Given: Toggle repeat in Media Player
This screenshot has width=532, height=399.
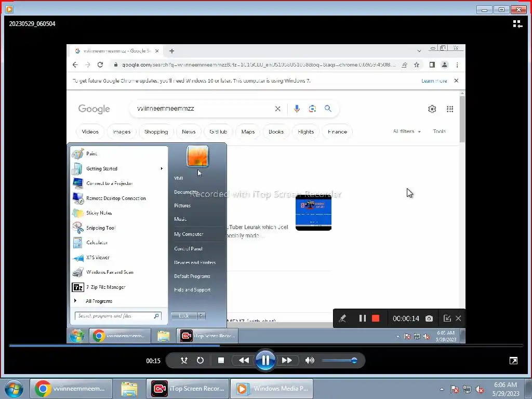Looking at the screenshot, I should (200, 361).
